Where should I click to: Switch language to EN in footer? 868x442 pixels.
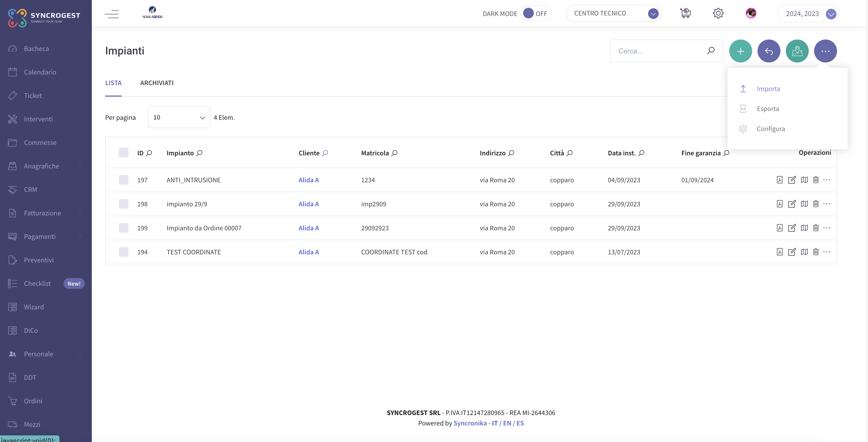(507, 423)
